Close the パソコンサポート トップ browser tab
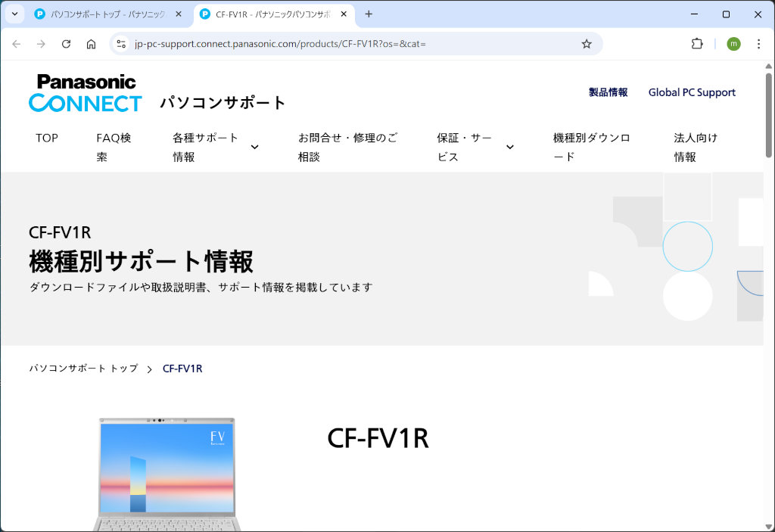Viewport: 775px width, 532px height. (x=179, y=14)
